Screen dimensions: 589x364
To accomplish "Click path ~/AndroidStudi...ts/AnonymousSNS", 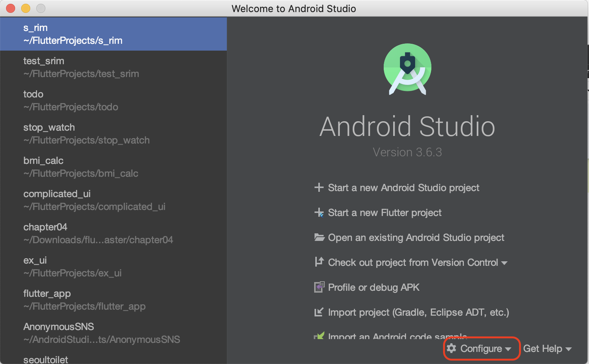I will [x=102, y=339].
